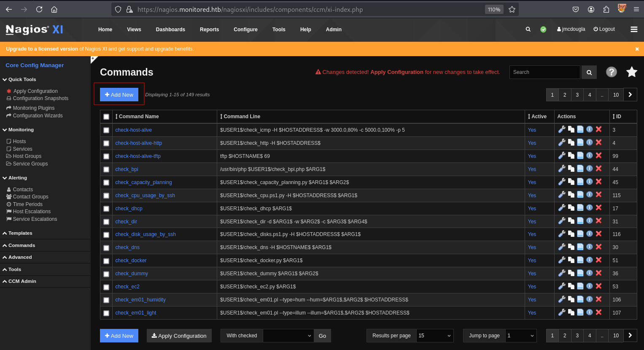Viewport: 644px width, 350px height.
Task: Open the Results per page dropdown
Action: (435, 336)
